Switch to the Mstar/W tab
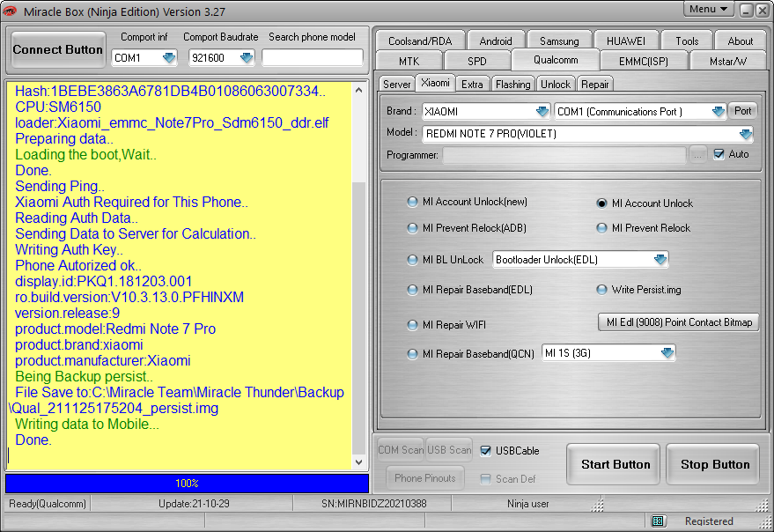The height and width of the screenshot is (532, 774). tap(728, 62)
